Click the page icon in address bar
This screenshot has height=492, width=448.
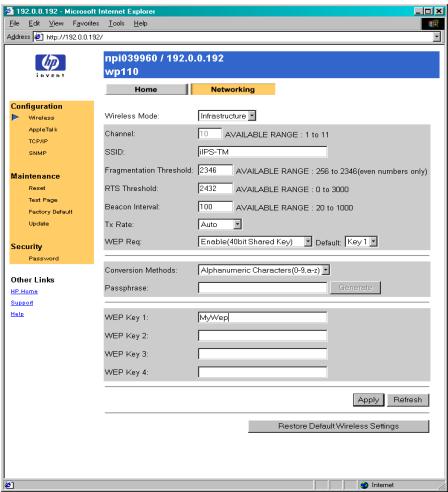tap(39, 37)
